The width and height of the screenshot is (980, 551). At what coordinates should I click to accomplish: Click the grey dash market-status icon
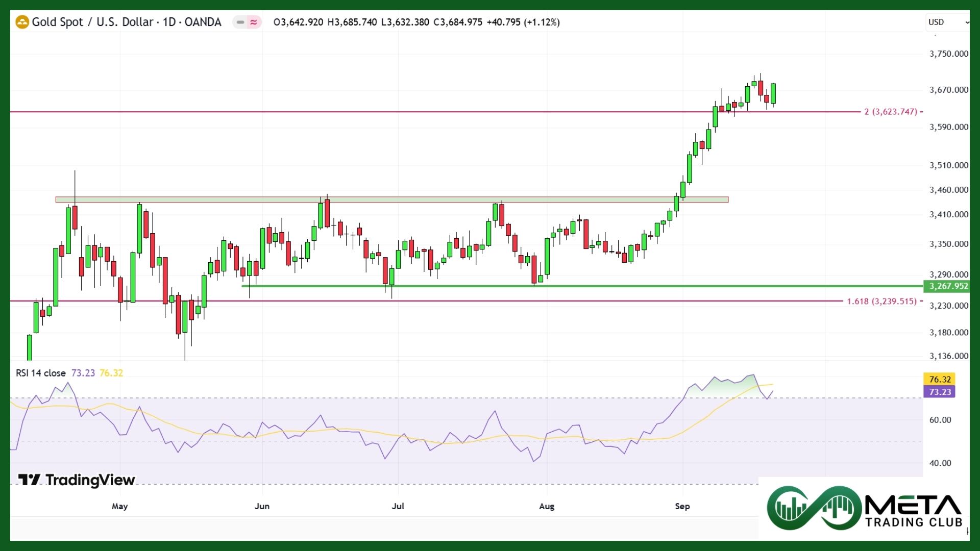(x=240, y=22)
